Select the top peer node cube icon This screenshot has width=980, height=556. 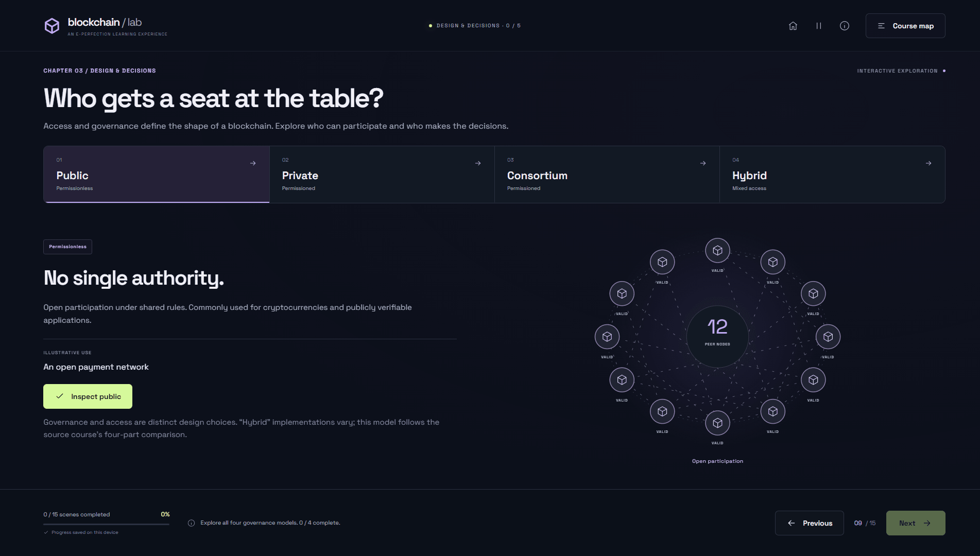click(717, 251)
